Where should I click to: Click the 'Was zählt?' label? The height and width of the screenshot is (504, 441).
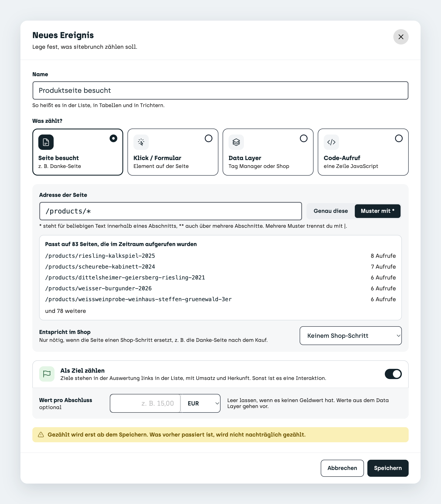click(47, 121)
